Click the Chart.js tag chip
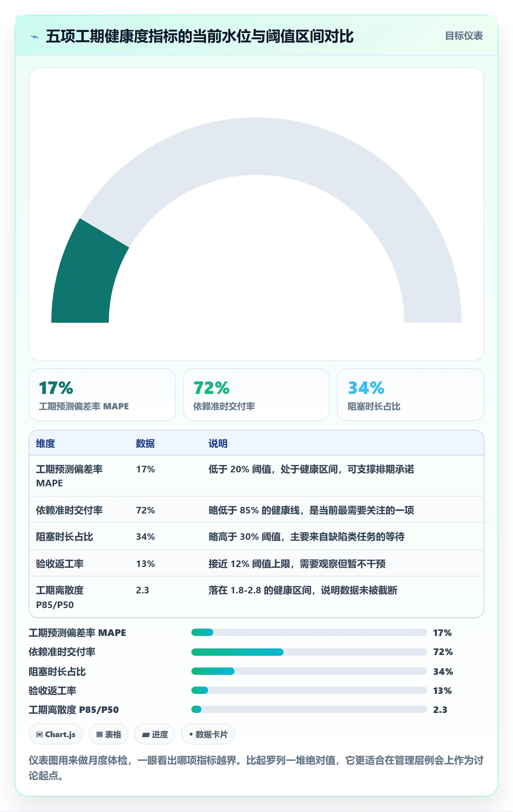The image size is (513, 812). [x=56, y=734]
